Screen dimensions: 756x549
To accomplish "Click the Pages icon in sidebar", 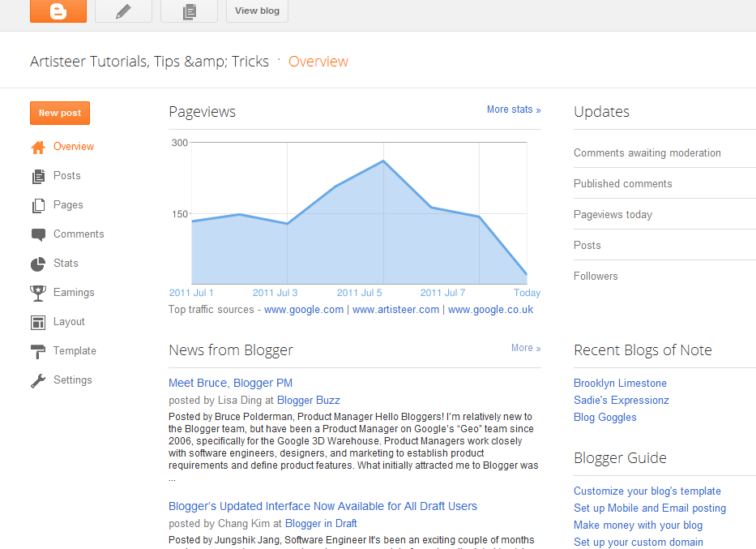I will pyautogui.click(x=38, y=205).
